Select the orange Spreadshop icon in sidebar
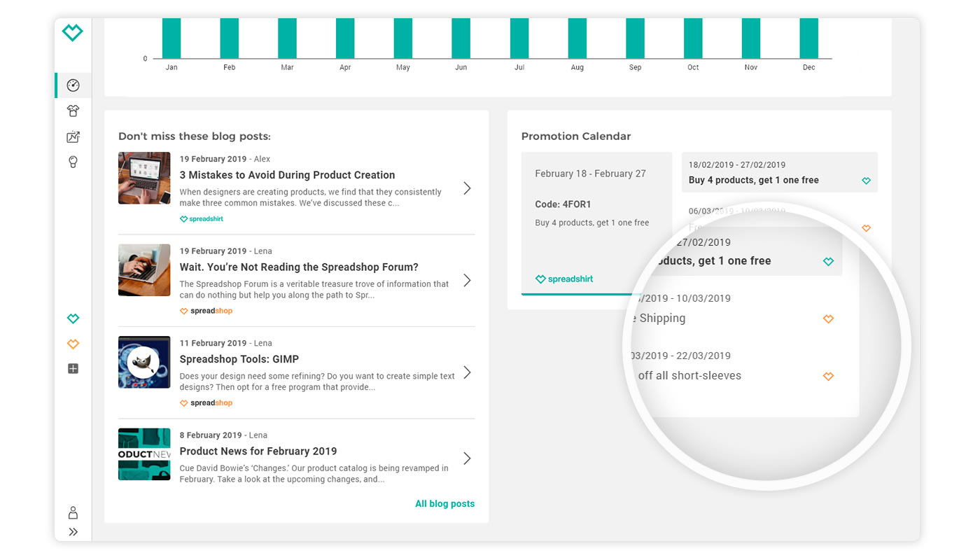Image resolution: width=980 pixels, height=560 pixels. pyautogui.click(x=73, y=344)
